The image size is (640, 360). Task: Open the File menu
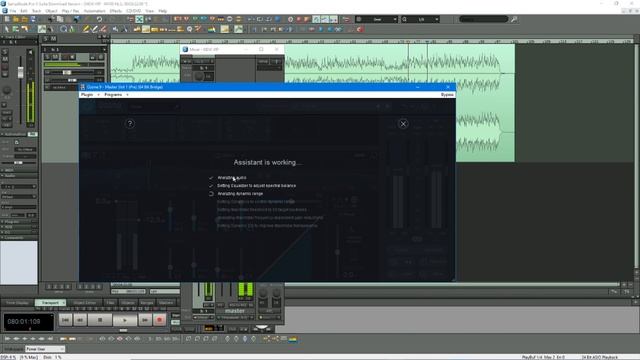pos(13,11)
